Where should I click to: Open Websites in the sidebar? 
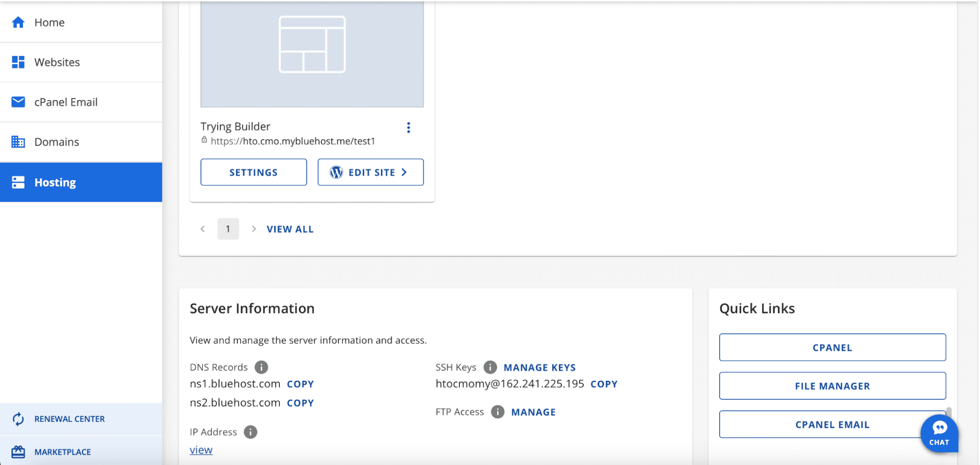tap(57, 62)
